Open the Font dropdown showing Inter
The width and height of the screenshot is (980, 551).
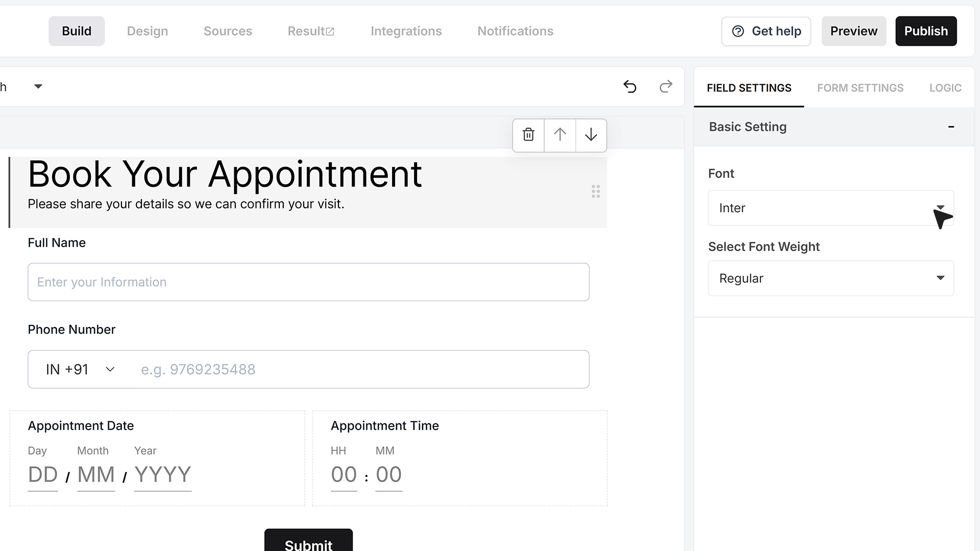831,208
